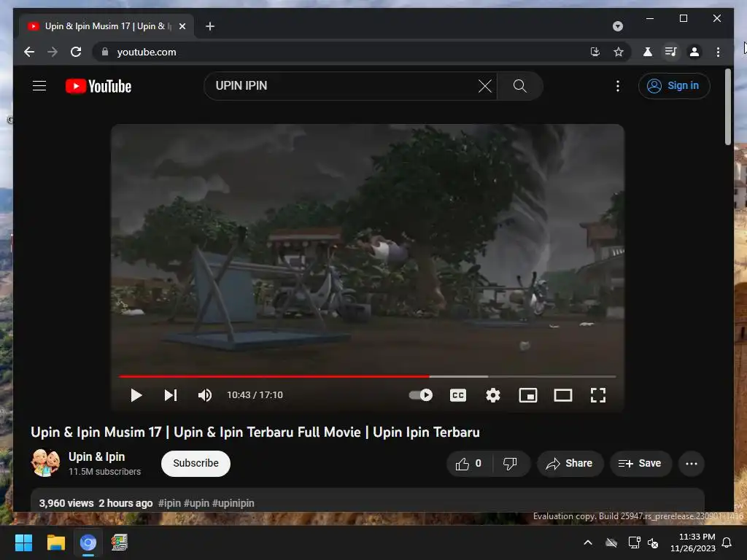Open the notifications bell
The width and height of the screenshot is (747, 560).
click(x=727, y=542)
